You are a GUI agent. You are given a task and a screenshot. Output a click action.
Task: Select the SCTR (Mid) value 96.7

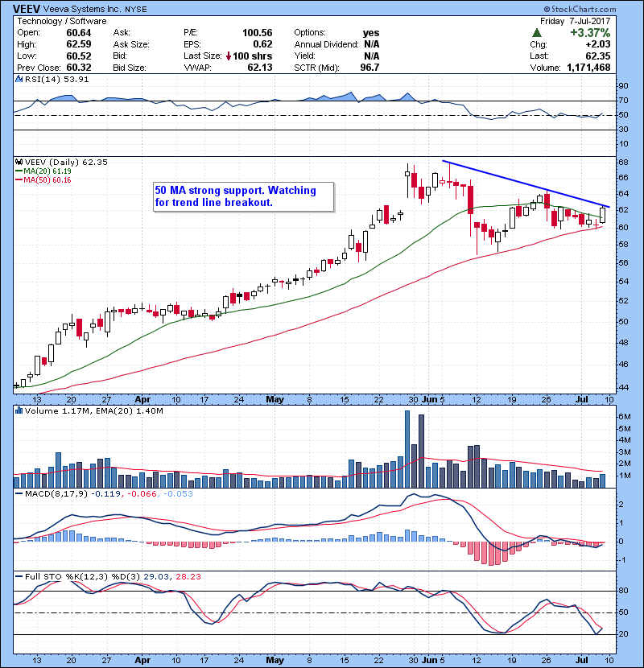pos(369,68)
